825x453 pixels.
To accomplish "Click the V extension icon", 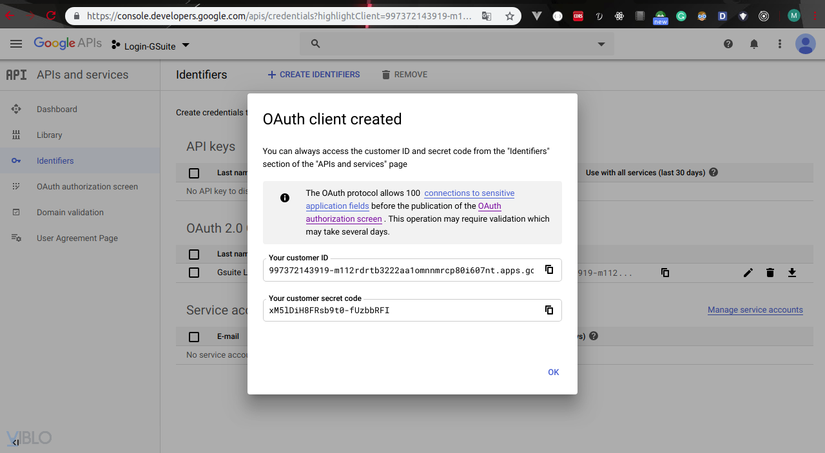I will 536,16.
